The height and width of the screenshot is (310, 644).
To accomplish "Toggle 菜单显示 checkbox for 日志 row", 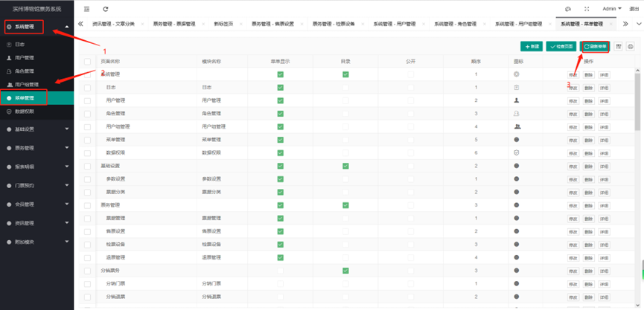I will pos(280,88).
